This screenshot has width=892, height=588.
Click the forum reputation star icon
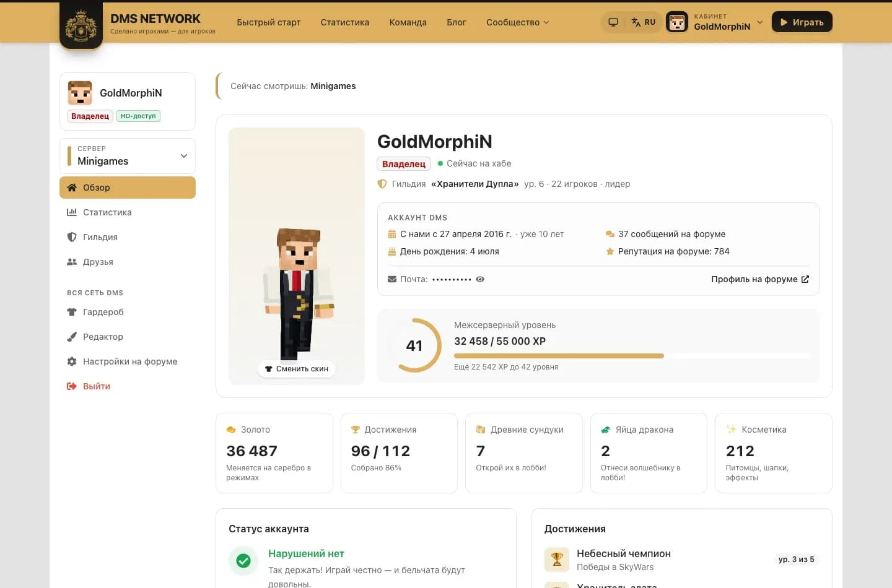610,251
